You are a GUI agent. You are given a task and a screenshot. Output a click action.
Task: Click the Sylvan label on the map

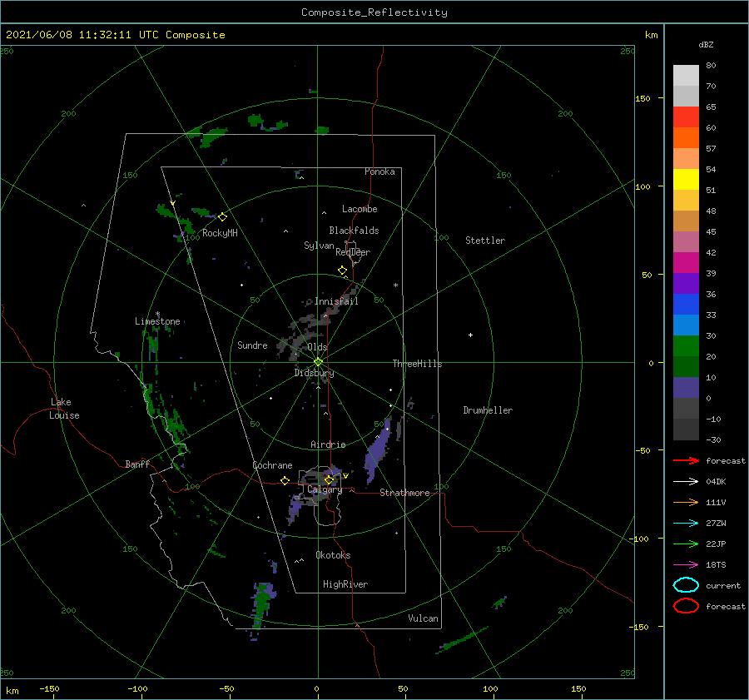(319, 246)
